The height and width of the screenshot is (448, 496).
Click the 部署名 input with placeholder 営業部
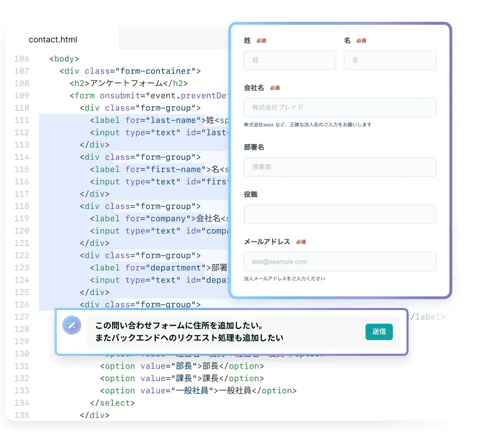coord(340,167)
